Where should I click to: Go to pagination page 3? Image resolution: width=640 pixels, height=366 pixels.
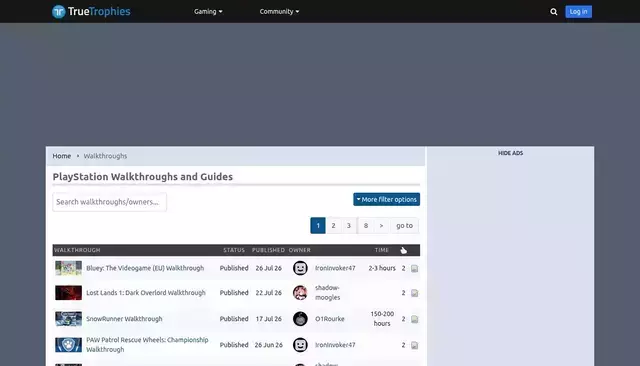point(349,226)
